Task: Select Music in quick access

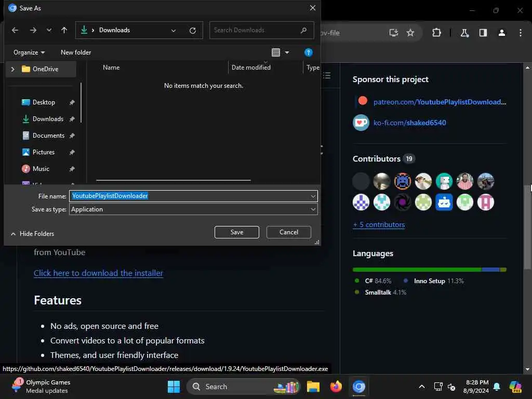Action: (41, 169)
